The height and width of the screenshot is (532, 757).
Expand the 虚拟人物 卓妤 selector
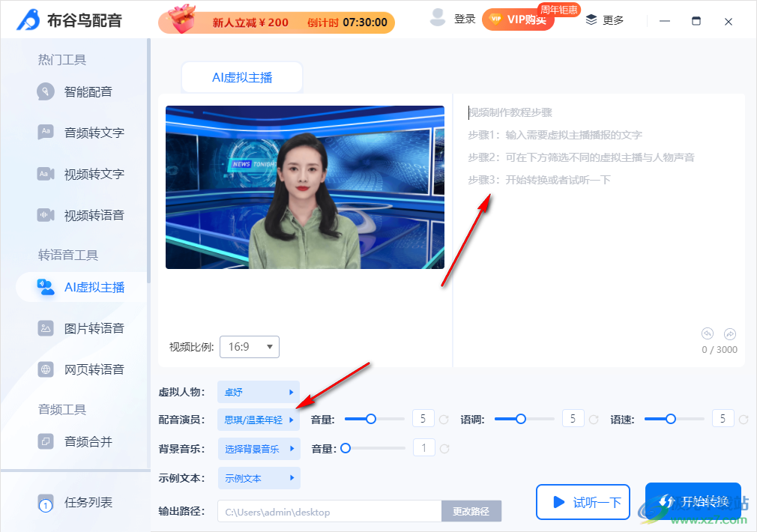click(x=258, y=392)
